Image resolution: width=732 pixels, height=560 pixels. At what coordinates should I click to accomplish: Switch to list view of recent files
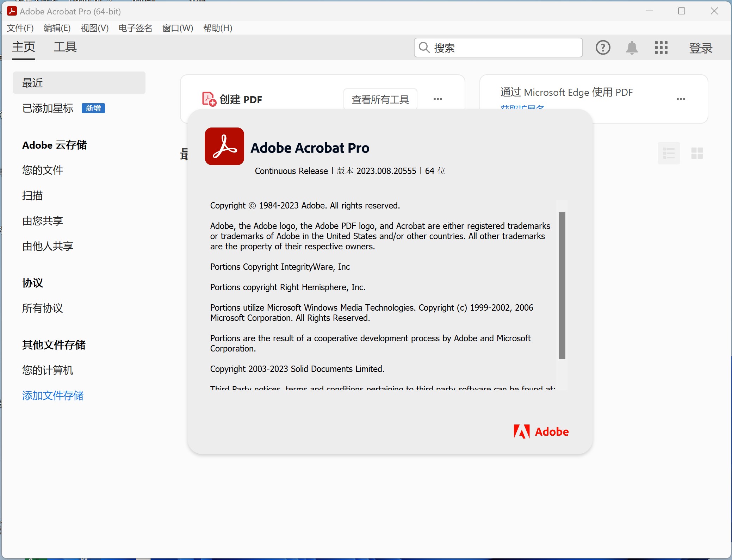coord(669,153)
